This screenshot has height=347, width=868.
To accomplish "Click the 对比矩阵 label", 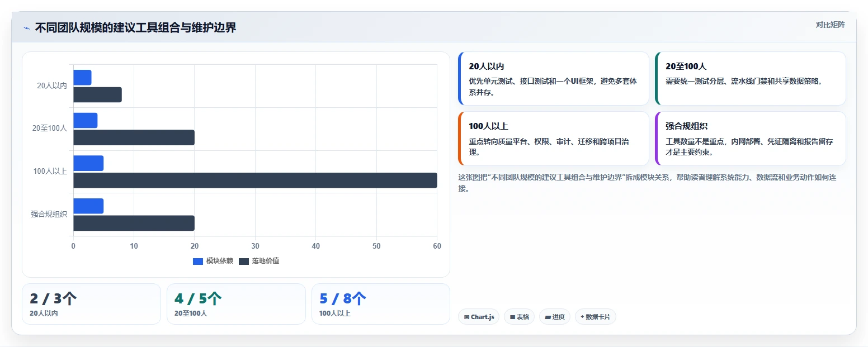I will tap(830, 25).
